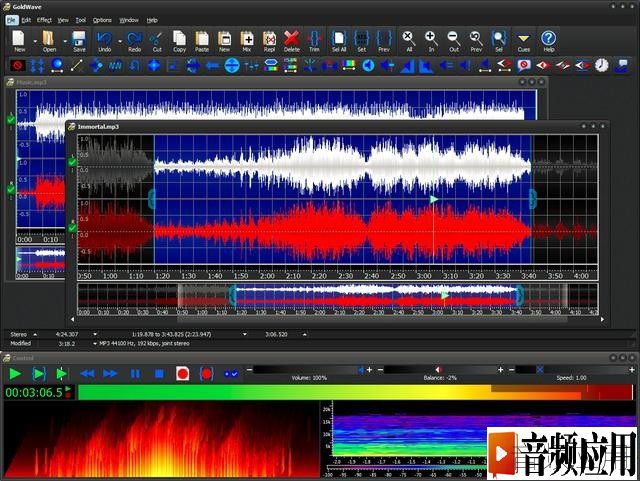Click the Immortal.mp3 window title
The image size is (640, 481).
coord(98,127)
